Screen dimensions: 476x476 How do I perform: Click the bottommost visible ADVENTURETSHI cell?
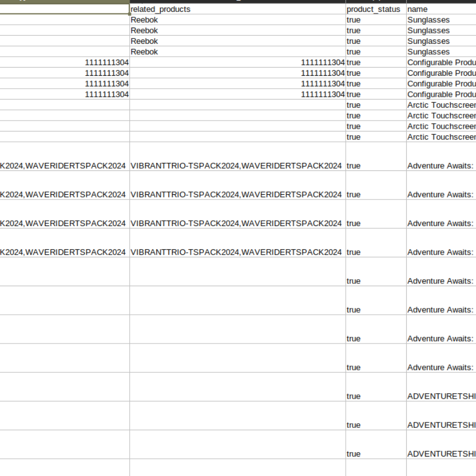tap(441, 445)
